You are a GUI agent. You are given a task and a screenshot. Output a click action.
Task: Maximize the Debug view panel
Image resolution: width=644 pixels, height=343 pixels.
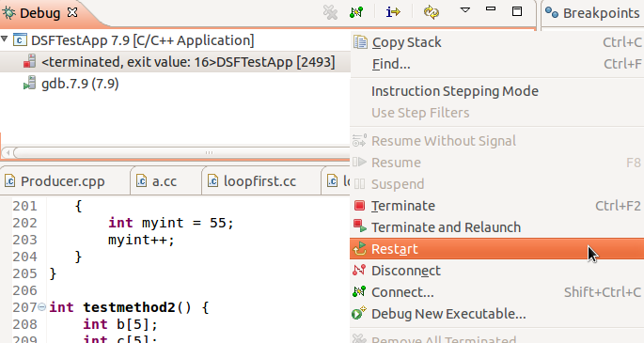tap(517, 11)
